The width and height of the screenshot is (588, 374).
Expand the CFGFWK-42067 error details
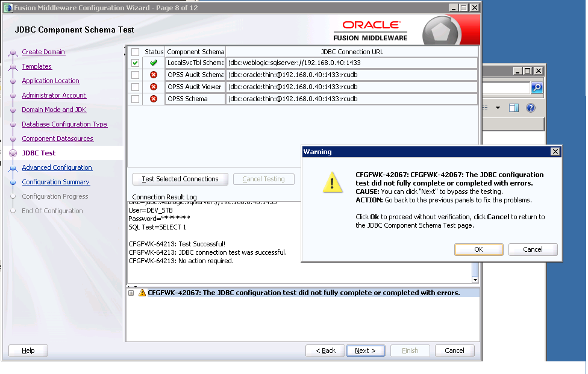(132, 291)
